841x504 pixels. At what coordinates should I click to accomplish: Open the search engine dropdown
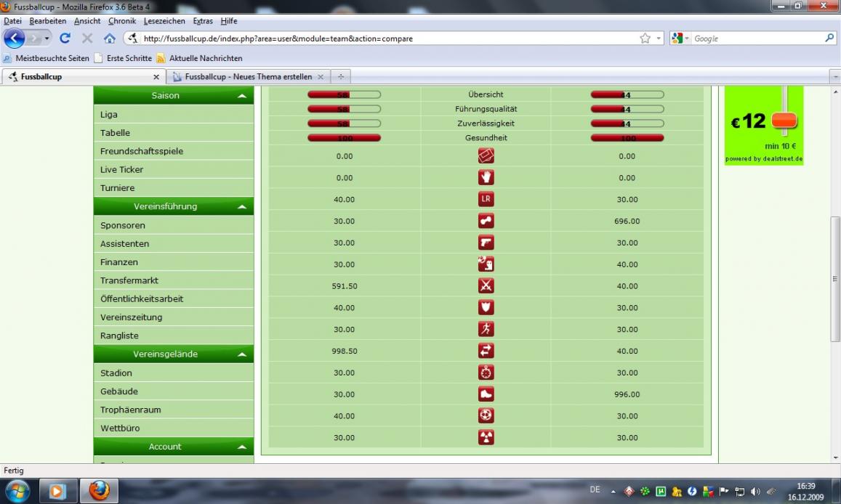(x=680, y=38)
